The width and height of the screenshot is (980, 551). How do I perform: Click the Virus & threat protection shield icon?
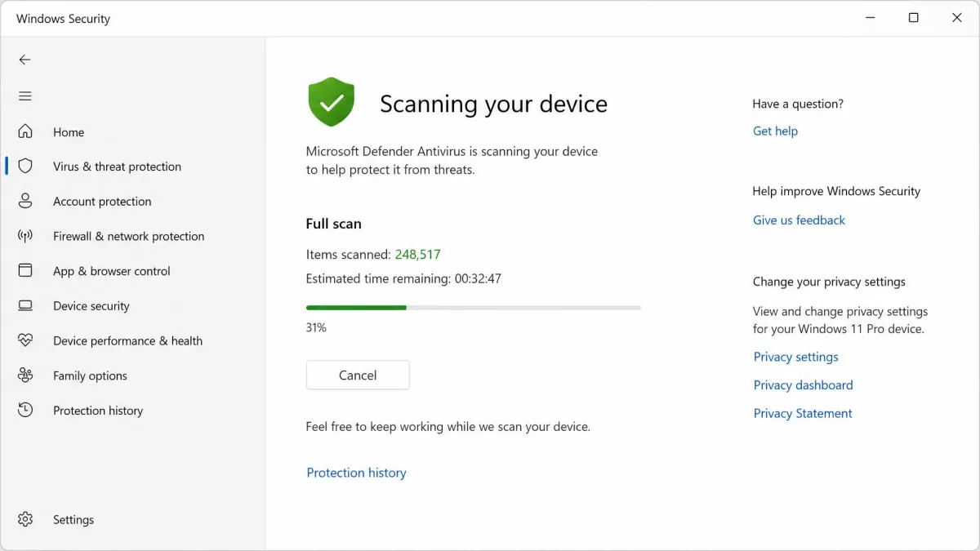(25, 167)
